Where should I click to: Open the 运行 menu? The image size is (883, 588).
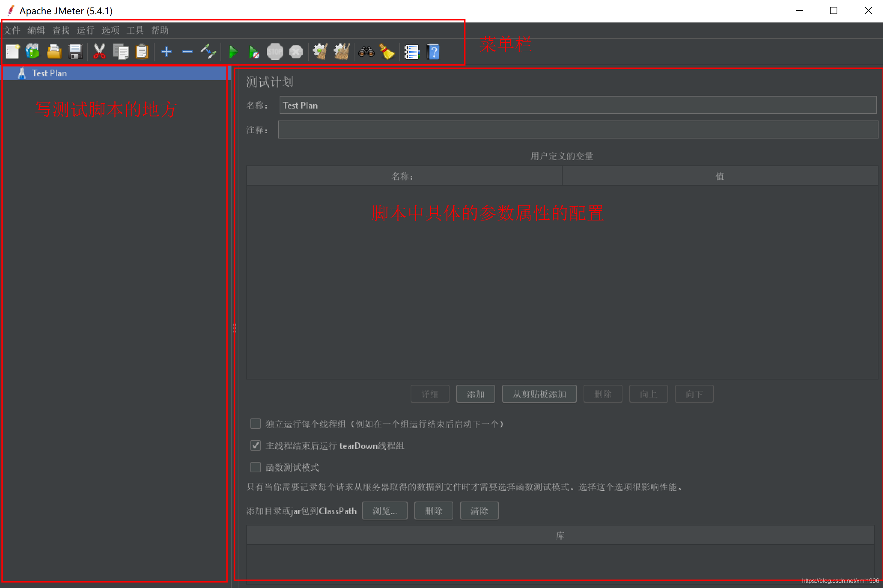[85, 30]
